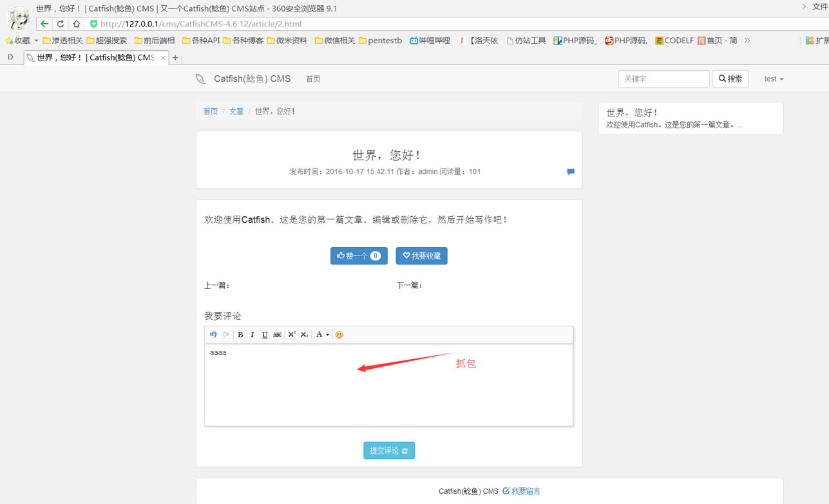Open the CODELF bookmark

674,41
